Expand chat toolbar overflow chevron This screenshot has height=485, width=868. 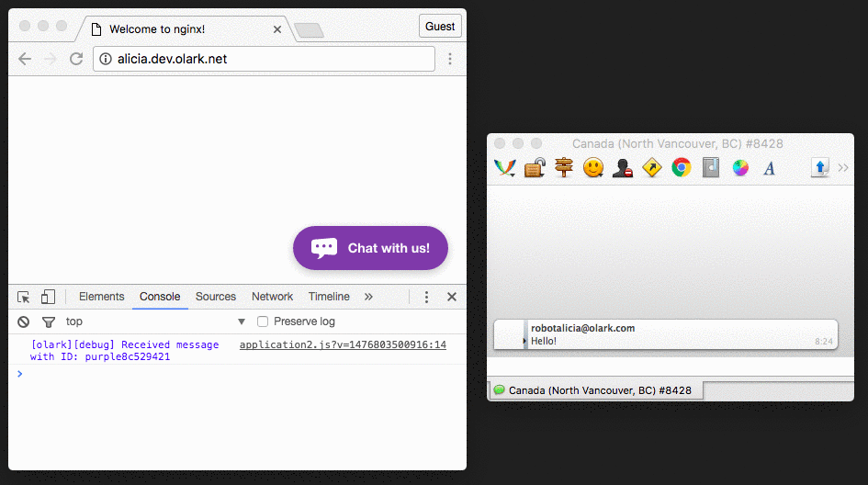843,167
